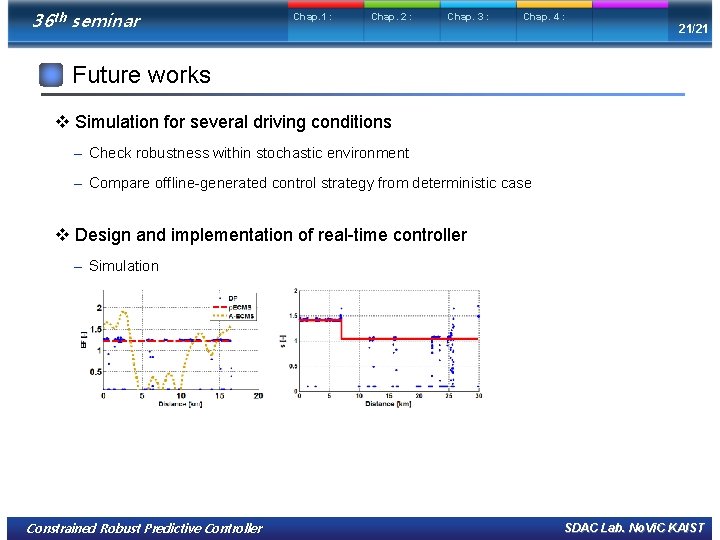Click 'SDAC Lab. NoVIC KAIST' footer text
Image resolution: width=720 pixels, height=540 pixels.
[x=635, y=528]
